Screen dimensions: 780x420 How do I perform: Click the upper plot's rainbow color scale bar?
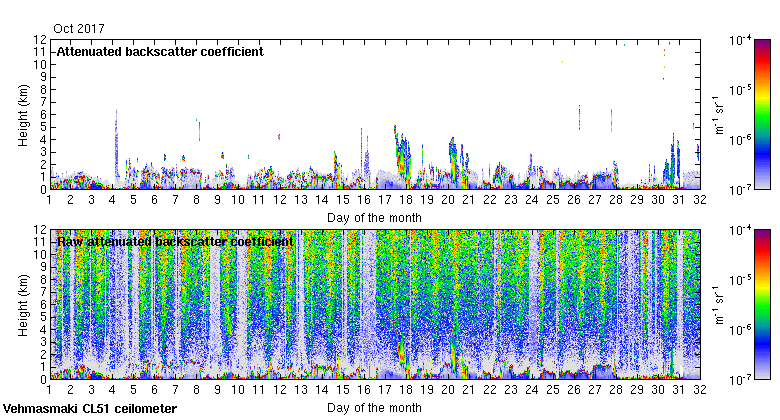(x=762, y=114)
